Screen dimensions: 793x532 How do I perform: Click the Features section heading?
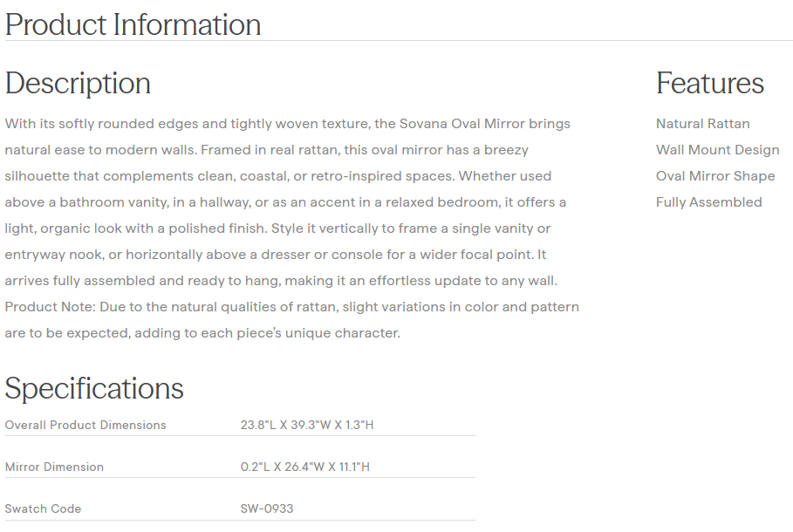pyautogui.click(x=709, y=84)
